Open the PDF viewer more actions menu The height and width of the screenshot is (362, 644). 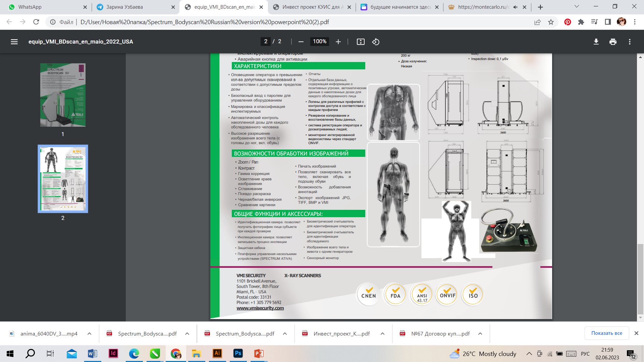pyautogui.click(x=630, y=42)
